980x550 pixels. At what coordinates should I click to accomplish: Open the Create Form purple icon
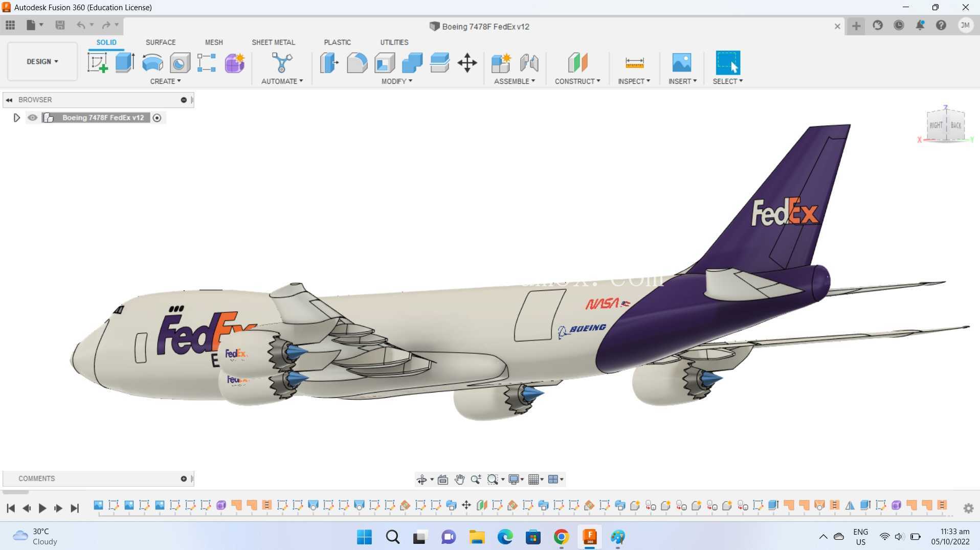(x=235, y=63)
